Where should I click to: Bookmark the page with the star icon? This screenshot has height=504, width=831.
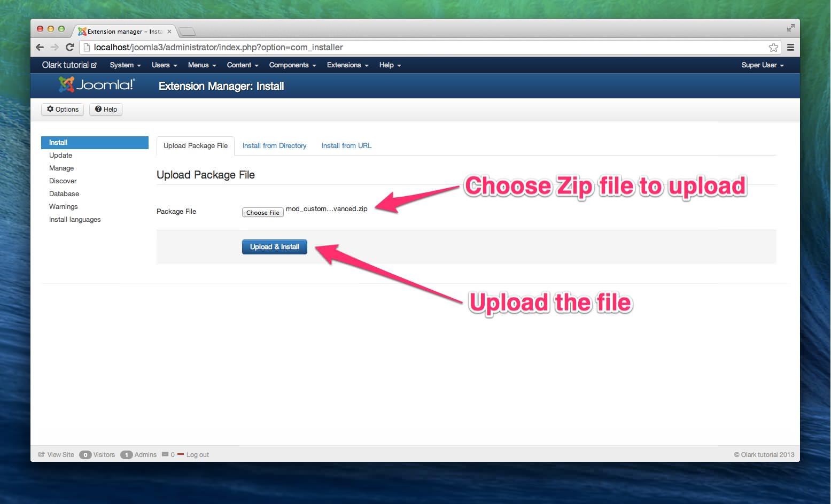coord(773,48)
